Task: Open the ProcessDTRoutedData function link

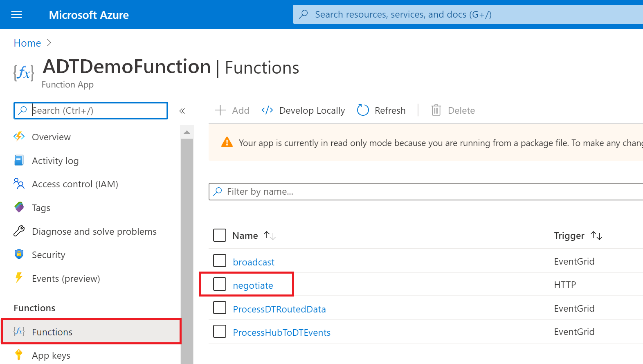Action: pos(279,309)
